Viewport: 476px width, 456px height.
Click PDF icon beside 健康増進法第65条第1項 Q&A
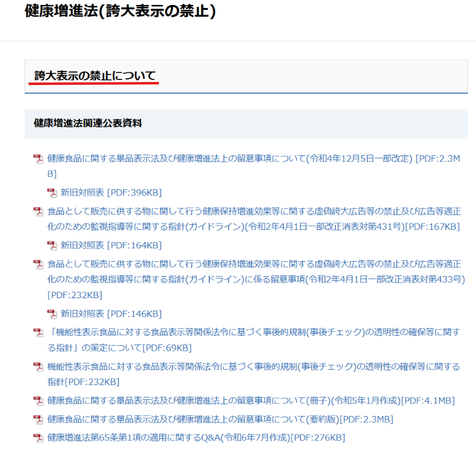(38, 438)
